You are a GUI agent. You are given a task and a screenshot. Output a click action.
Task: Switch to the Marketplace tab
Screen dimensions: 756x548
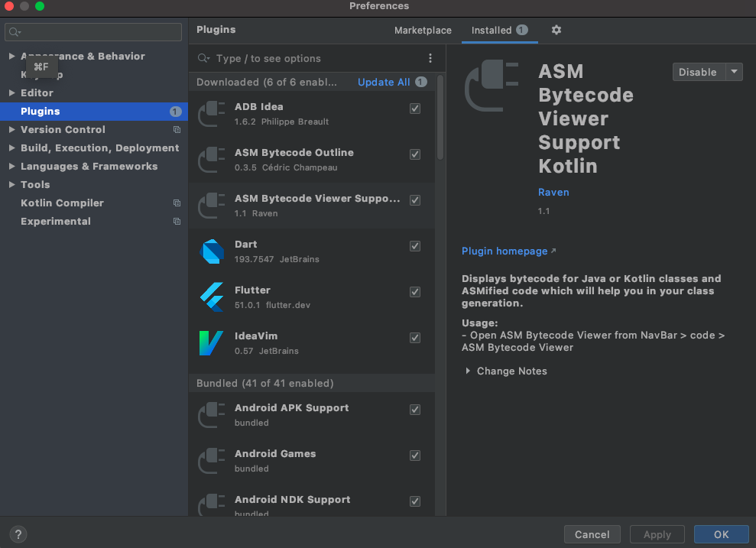[x=423, y=31]
